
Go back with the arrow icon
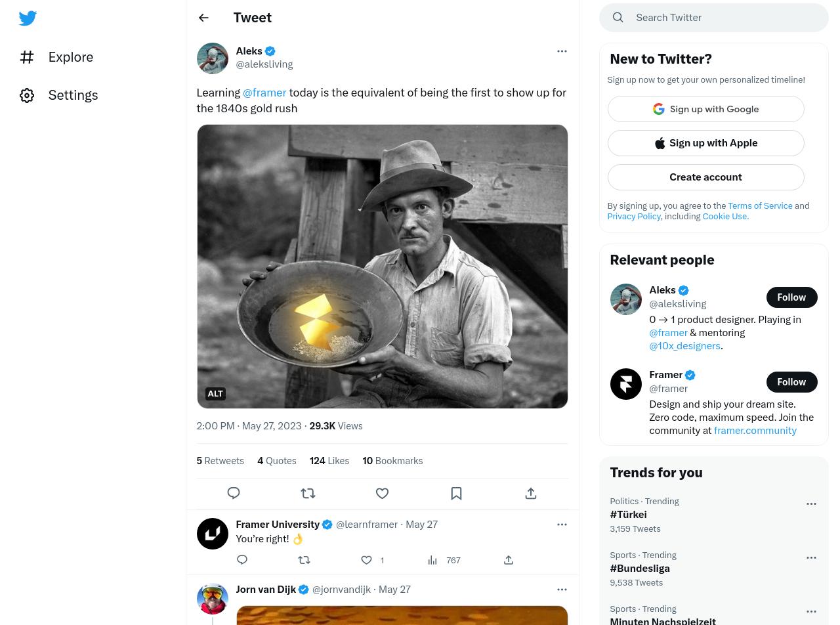coord(203,18)
